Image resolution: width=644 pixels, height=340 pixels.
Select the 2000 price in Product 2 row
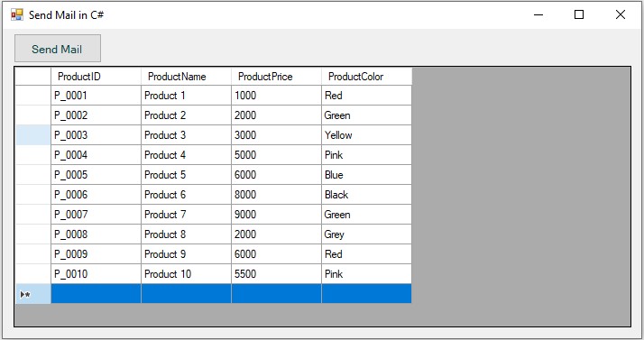(x=277, y=115)
